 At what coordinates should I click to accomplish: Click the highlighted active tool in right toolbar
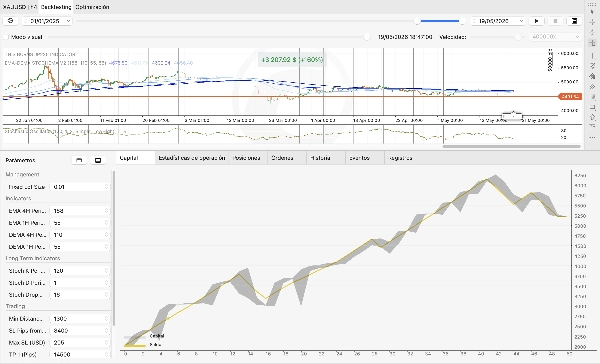click(592, 43)
